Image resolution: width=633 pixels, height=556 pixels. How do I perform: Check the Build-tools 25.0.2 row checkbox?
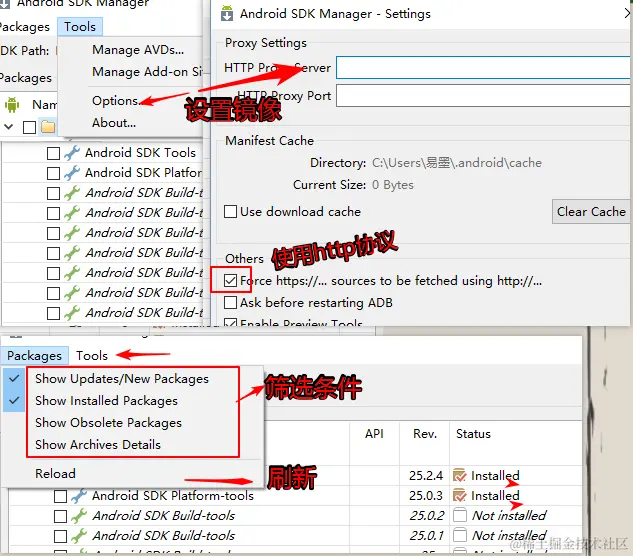pyautogui.click(x=61, y=516)
